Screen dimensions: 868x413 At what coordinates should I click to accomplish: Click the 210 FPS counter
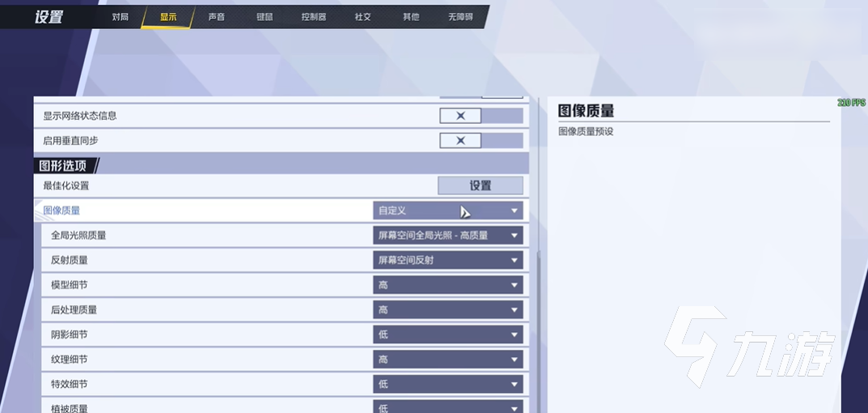click(851, 103)
